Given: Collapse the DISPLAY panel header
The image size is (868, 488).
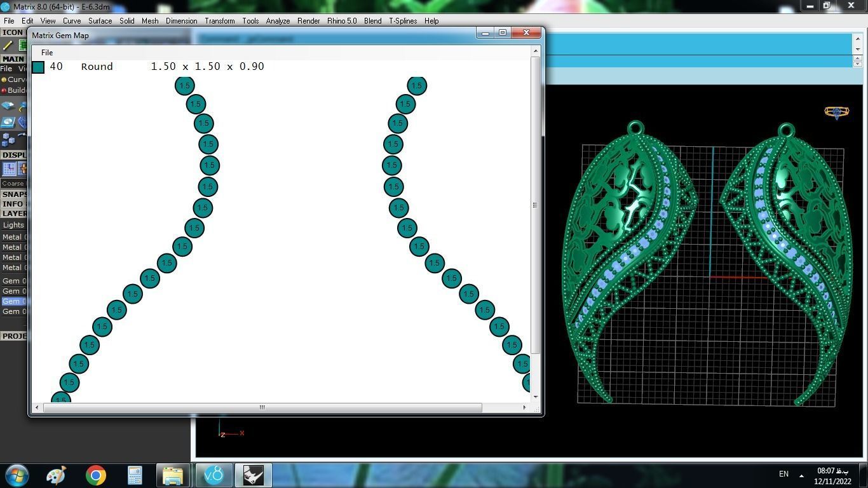Looking at the screenshot, I should point(13,155).
